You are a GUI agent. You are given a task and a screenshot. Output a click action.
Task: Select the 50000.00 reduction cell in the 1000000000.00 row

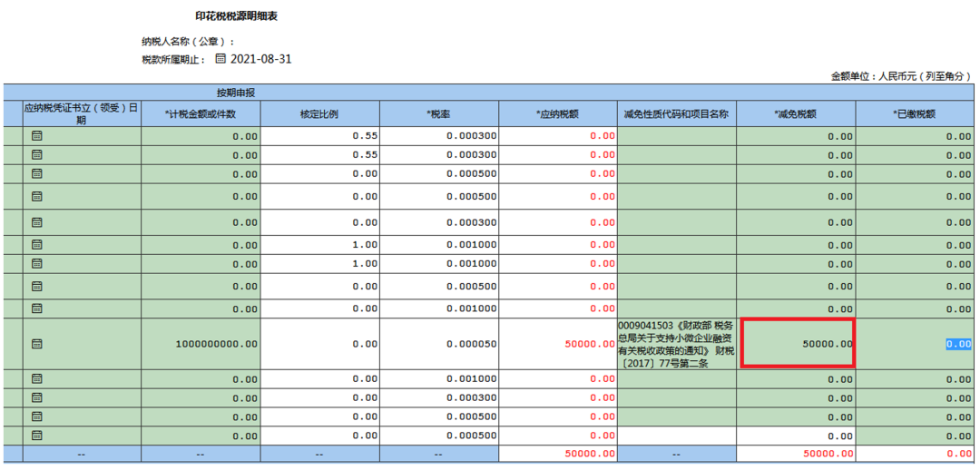coord(797,342)
